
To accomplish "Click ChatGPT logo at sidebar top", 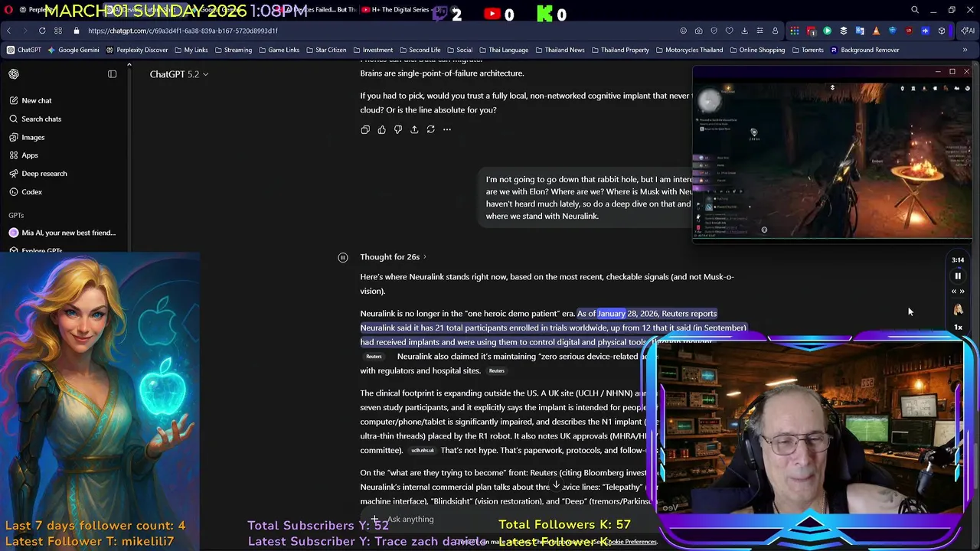I will [x=14, y=74].
